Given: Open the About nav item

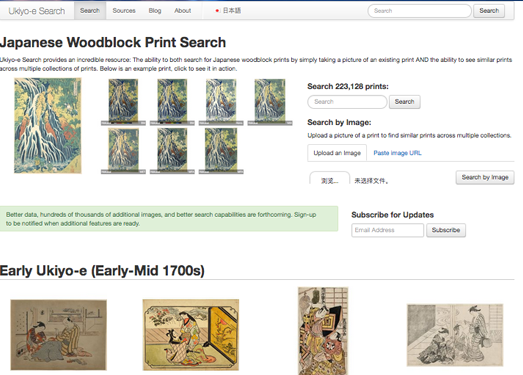Looking at the screenshot, I should pos(182,11).
